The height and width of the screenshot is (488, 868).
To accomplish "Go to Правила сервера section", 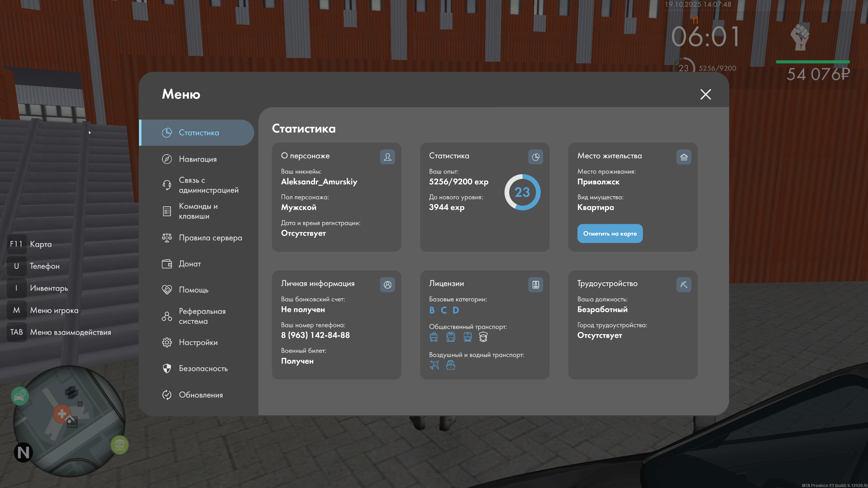I will coord(210,238).
